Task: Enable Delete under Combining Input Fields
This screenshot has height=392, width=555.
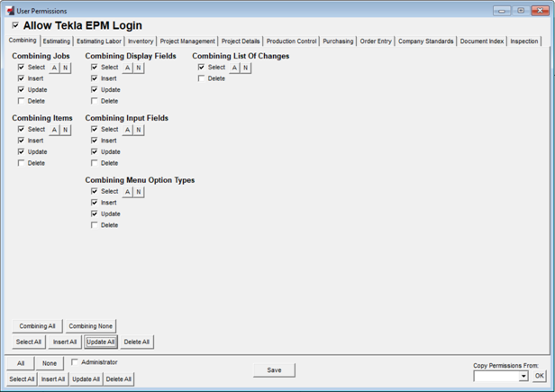Action: coord(94,163)
